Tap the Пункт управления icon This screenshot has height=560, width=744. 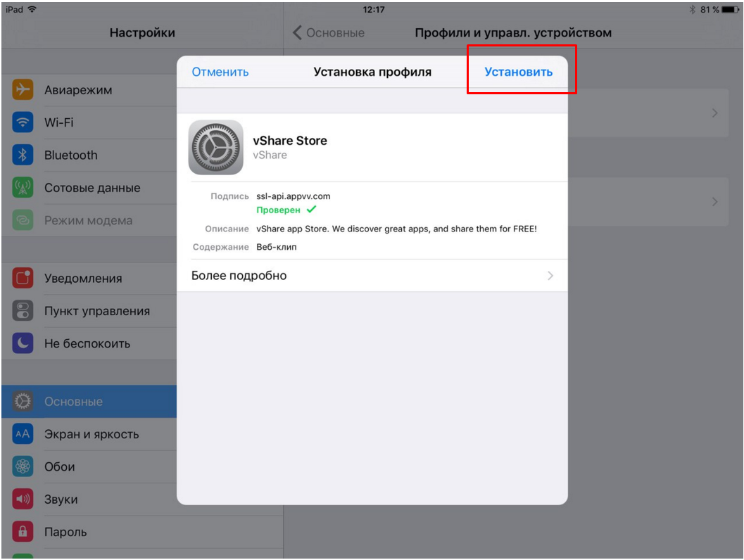[x=23, y=311]
